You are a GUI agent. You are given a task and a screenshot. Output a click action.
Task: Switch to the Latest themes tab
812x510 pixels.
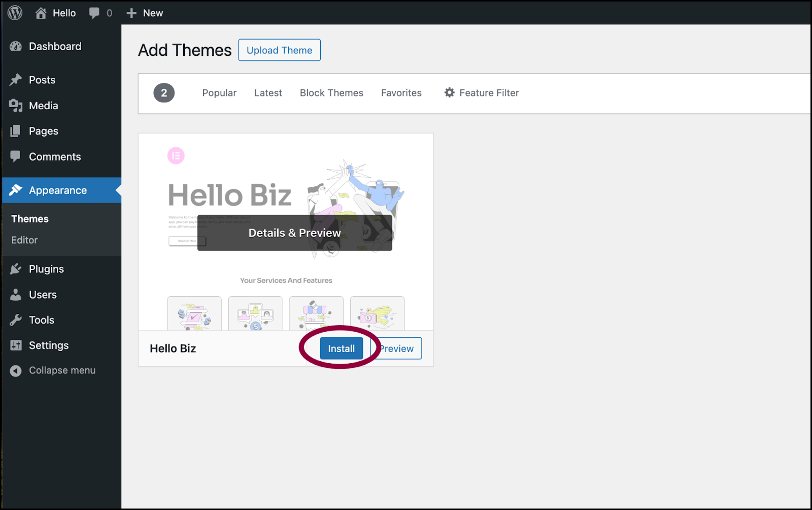coord(268,93)
